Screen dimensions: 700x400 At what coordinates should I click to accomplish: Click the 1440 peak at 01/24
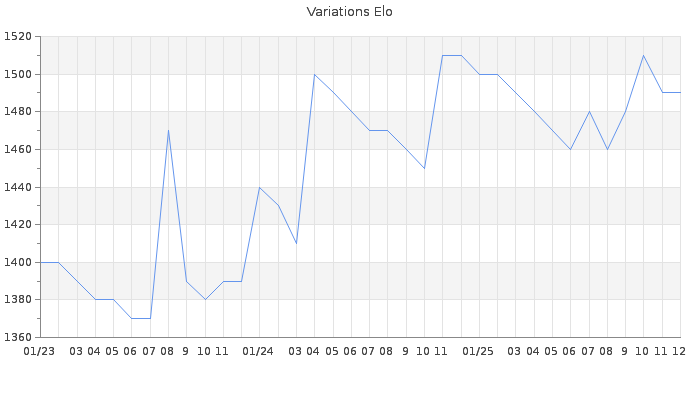tap(259, 187)
